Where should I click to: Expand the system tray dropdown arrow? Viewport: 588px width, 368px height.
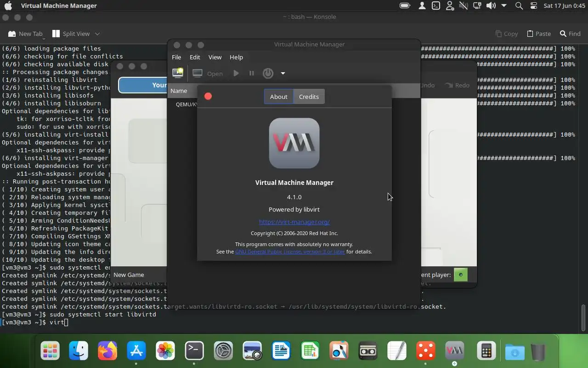pyautogui.click(x=504, y=6)
